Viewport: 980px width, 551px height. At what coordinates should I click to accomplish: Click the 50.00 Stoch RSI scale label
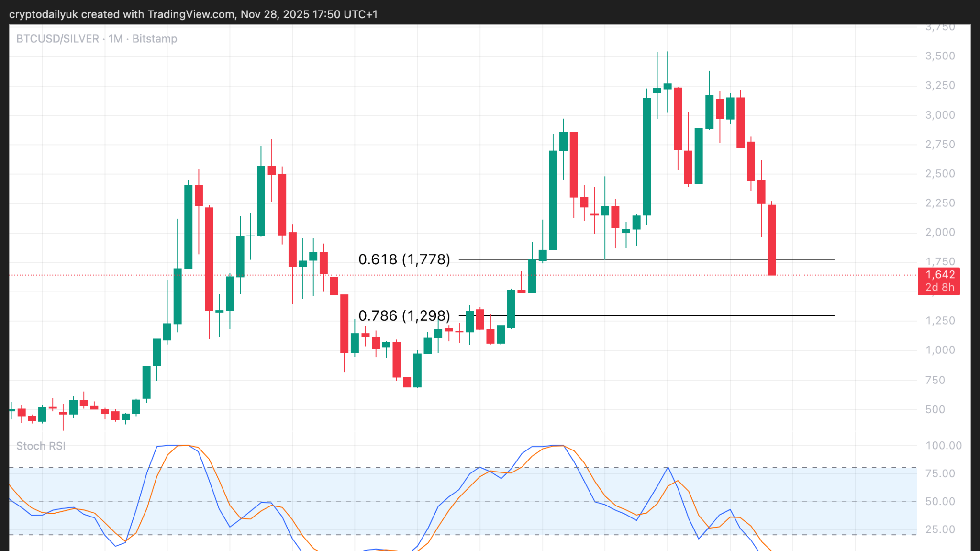click(x=940, y=501)
